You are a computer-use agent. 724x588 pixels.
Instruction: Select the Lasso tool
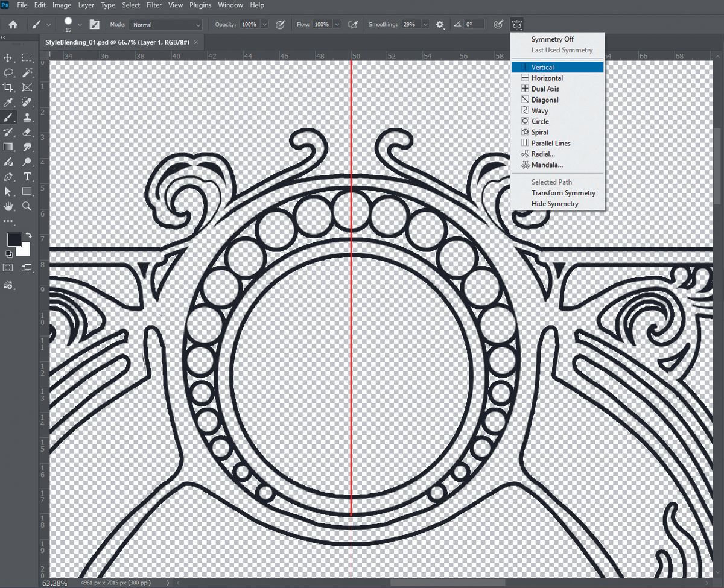[x=8, y=73]
